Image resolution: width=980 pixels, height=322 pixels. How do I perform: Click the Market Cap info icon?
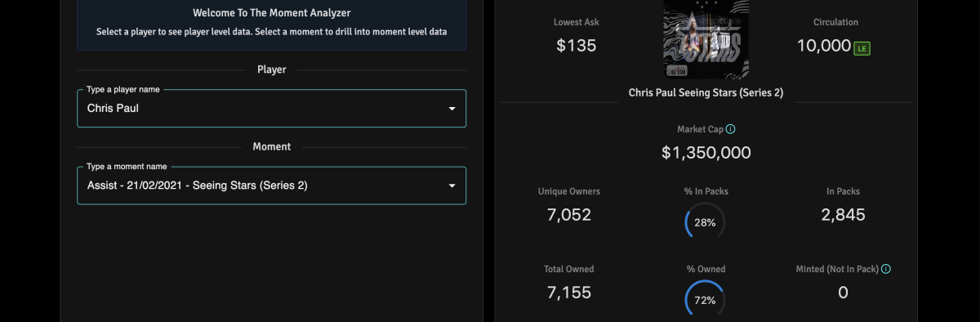pos(731,129)
